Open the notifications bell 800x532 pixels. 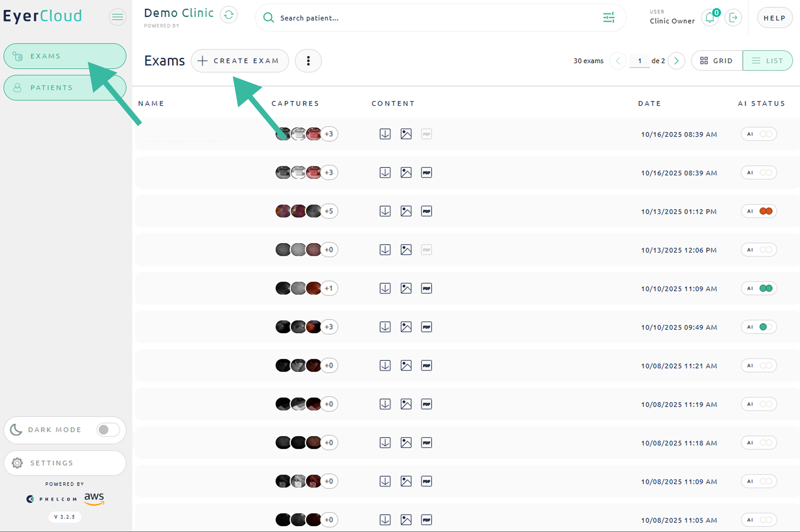(x=710, y=18)
